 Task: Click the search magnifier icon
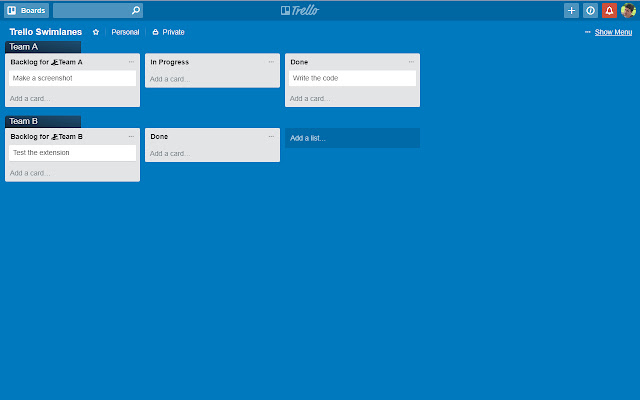pyautogui.click(x=136, y=11)
